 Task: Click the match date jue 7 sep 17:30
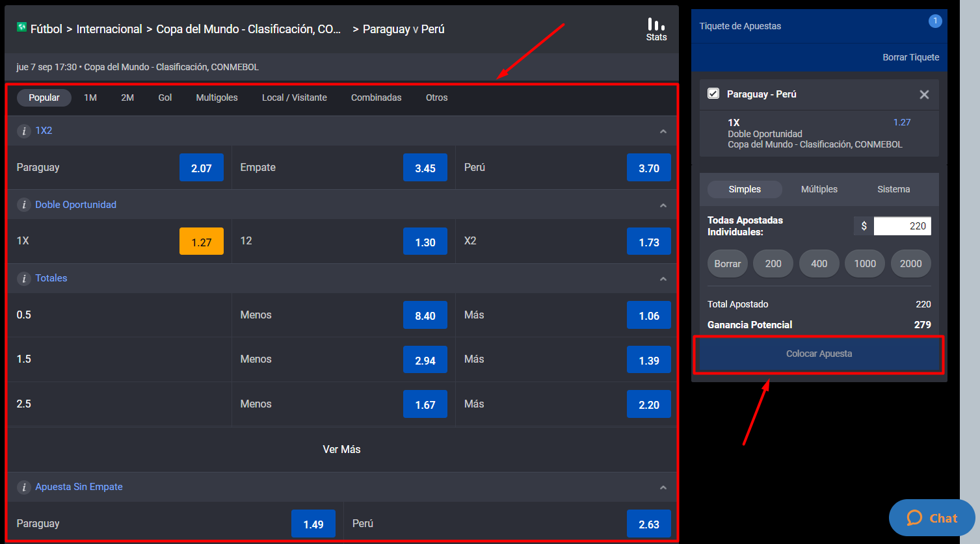coord(46,67)
